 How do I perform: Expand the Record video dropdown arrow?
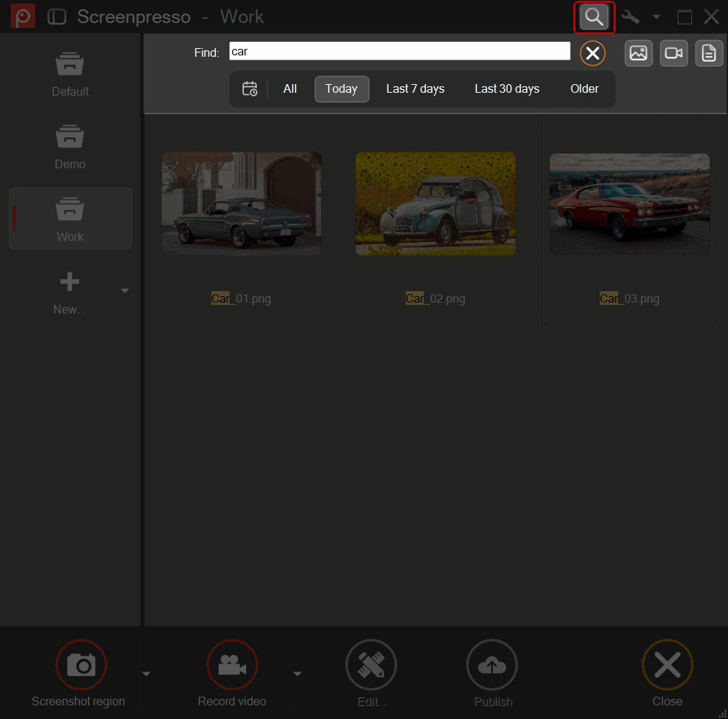[x=298, y=674]
